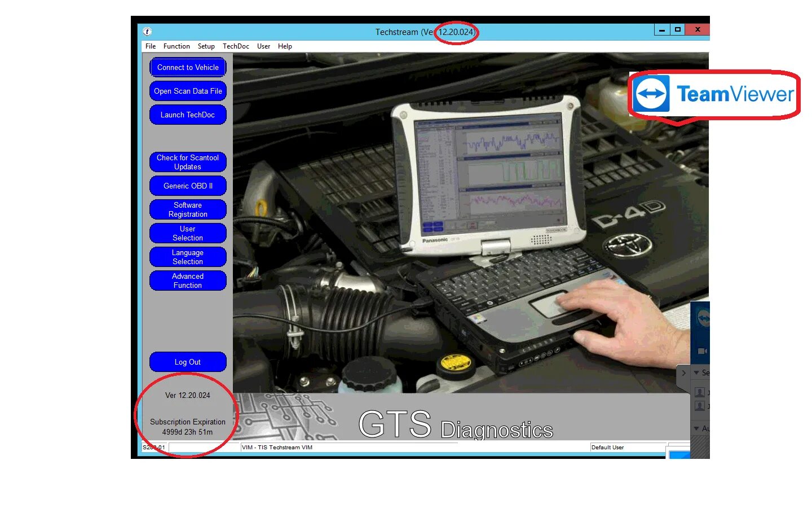Open the User menu
This screenshot has width=812, height=508.
coord(263,46)
